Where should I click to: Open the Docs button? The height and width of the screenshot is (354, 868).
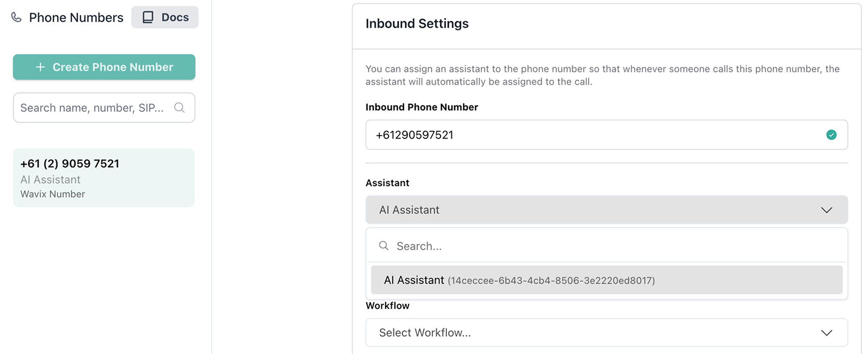tap(165, 17)
